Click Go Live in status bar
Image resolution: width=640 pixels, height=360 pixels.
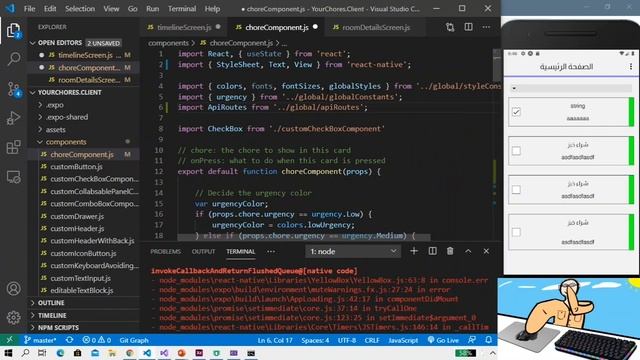coord(443,340)
